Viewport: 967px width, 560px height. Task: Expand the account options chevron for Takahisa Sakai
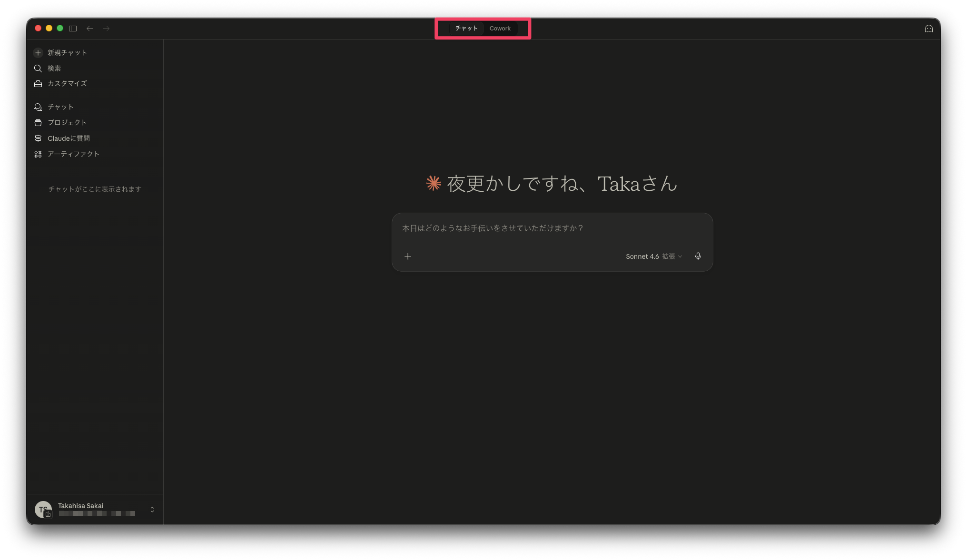tap(152, 510)
